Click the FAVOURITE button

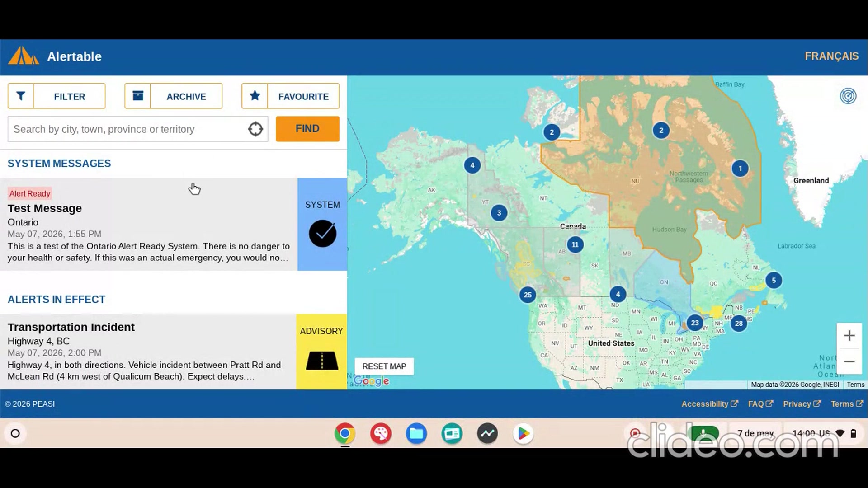(x=291, y=96)
